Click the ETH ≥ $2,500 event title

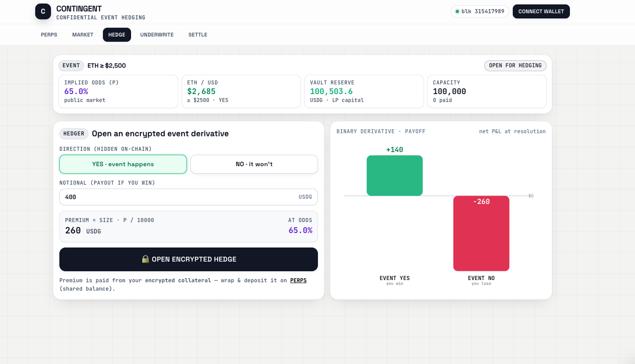point(106,66)
